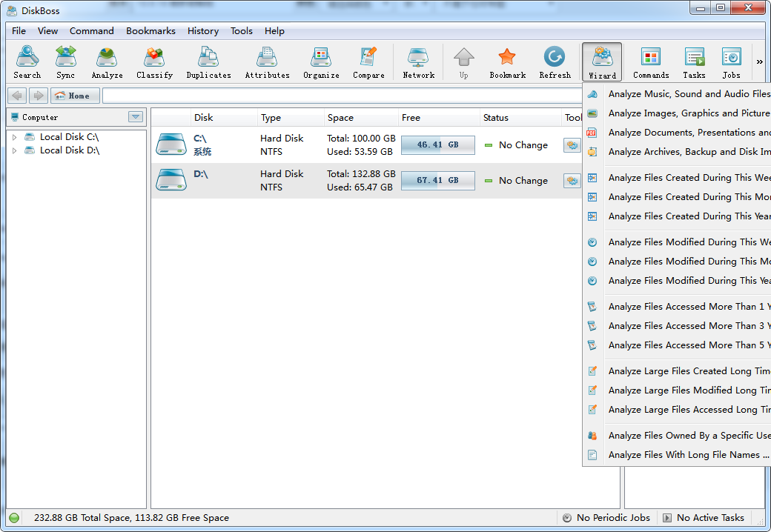Viewport: 771px width, 532px height.
Task: Sort by Disk column header
Action: 224,118
